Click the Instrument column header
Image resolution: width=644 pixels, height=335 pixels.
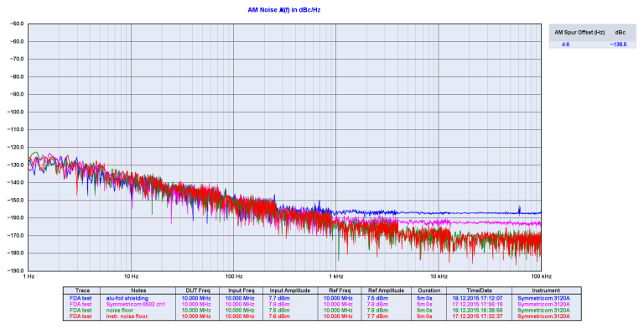(546, 291)
